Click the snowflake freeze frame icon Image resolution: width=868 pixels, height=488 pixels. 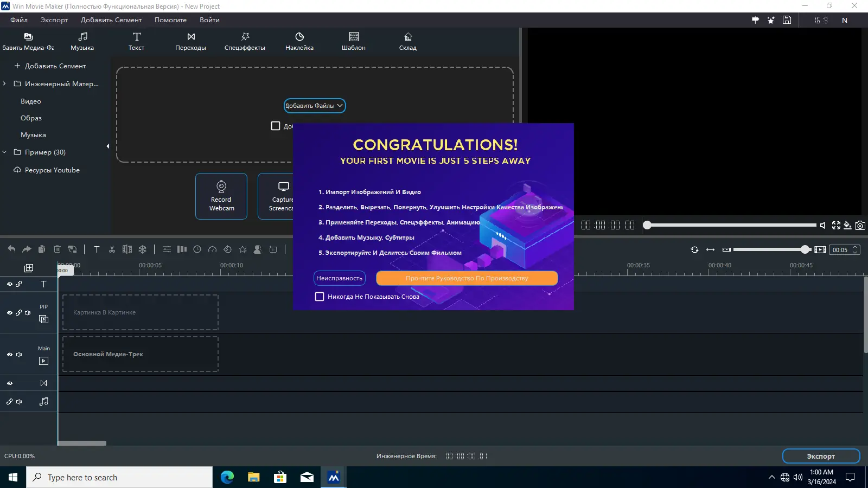pyautogui.click(x=142, y=249)
